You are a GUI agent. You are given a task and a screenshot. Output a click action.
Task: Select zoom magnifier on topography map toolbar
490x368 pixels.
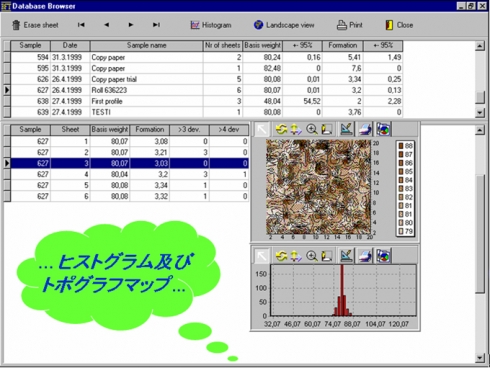(312, 129)
